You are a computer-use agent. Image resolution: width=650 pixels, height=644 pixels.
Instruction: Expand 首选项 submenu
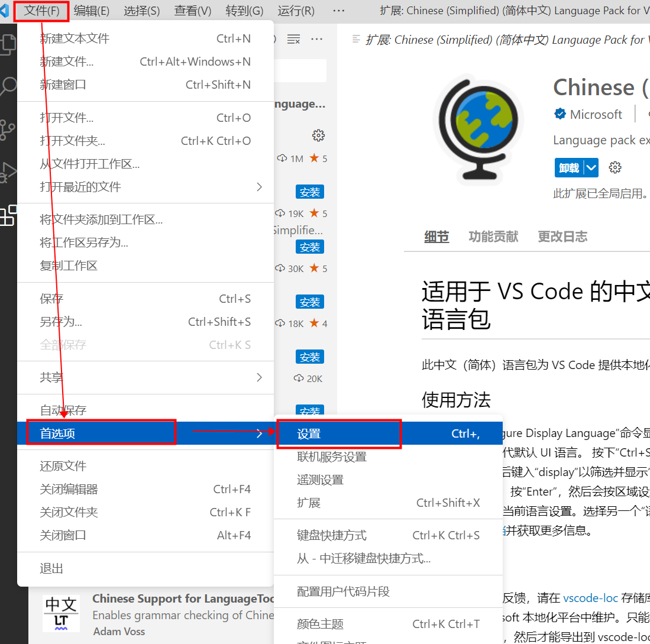coord(145,433)
